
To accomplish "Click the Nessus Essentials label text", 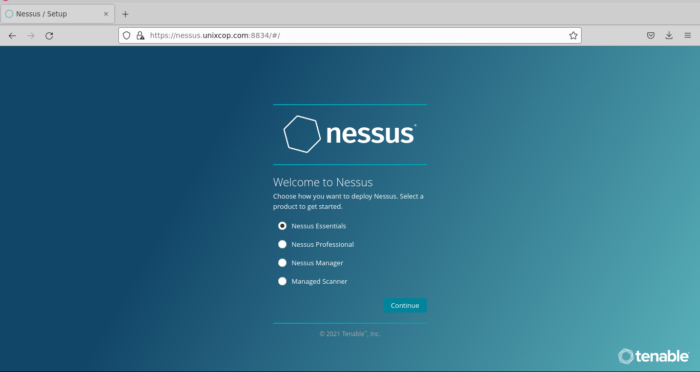I will (x=319, y=226).
